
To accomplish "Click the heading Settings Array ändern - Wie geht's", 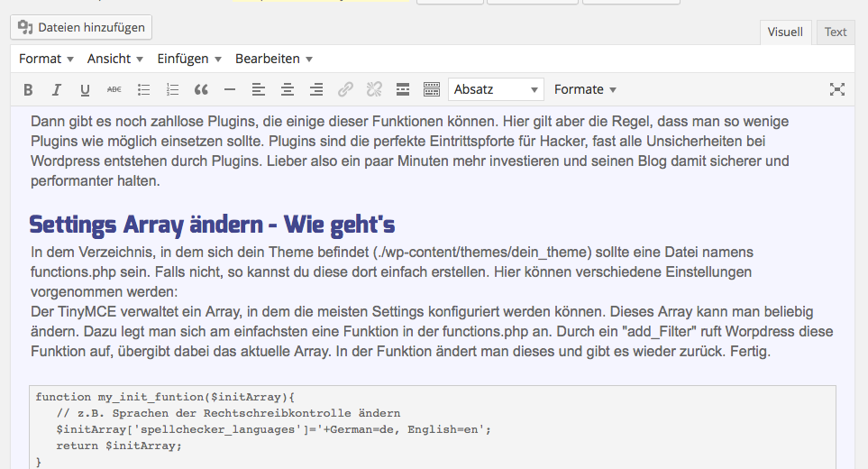I will 212,225.
